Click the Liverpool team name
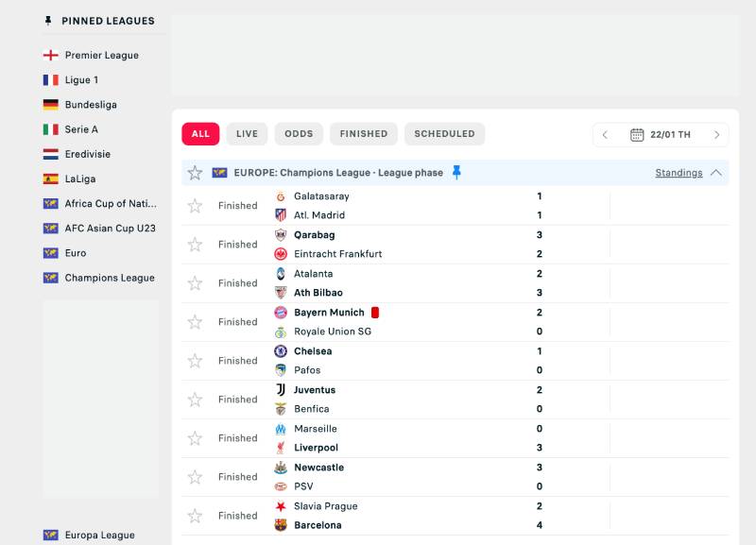Image resolution: width=756 pixels, height=545 pixels. 317,448
